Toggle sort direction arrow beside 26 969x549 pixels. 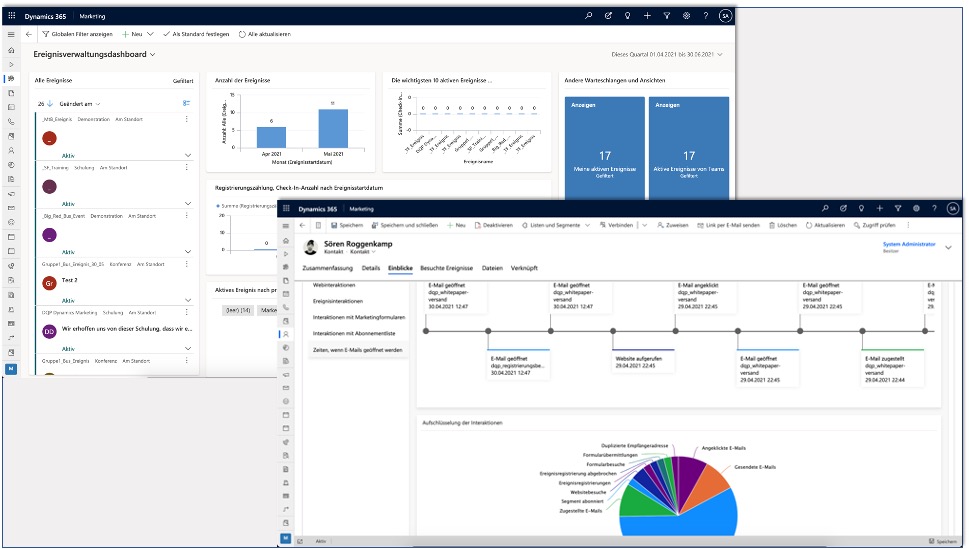(50, 103)
